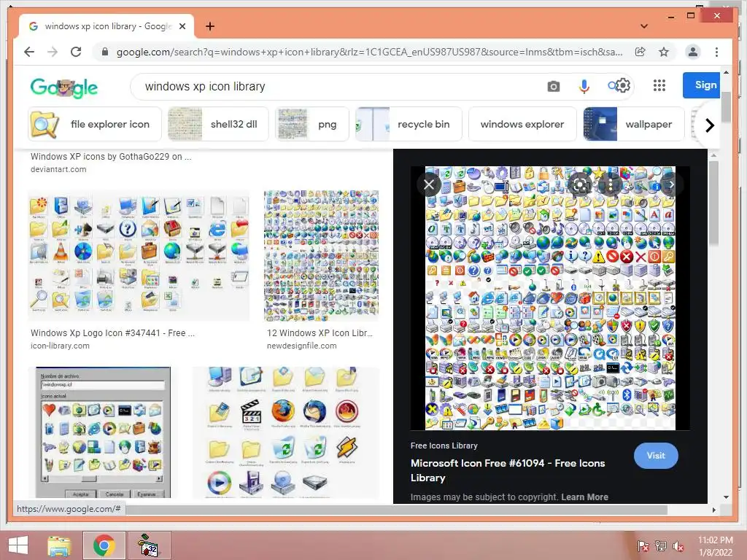The height and width of the screenshot is (560, 747).
Task: Select the 'windows explorer' filter chip
Action: 522,124
